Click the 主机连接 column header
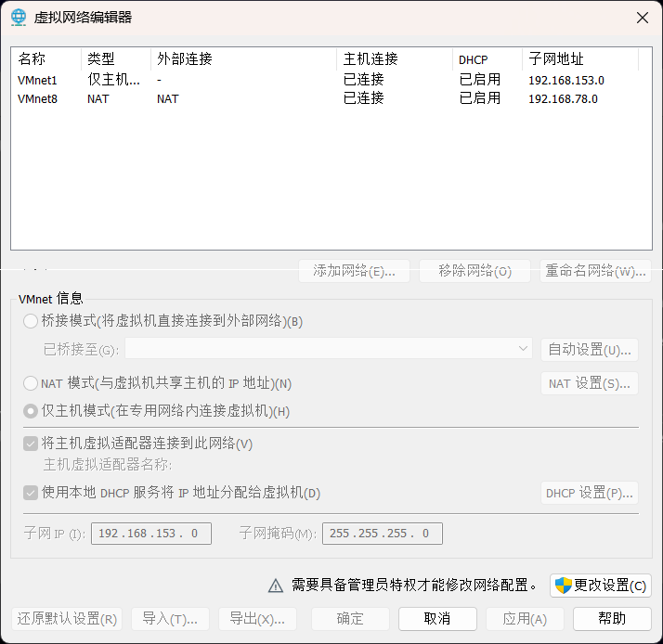Image resolution: width=663 pixels, height=644 pixels. point(395,59)
